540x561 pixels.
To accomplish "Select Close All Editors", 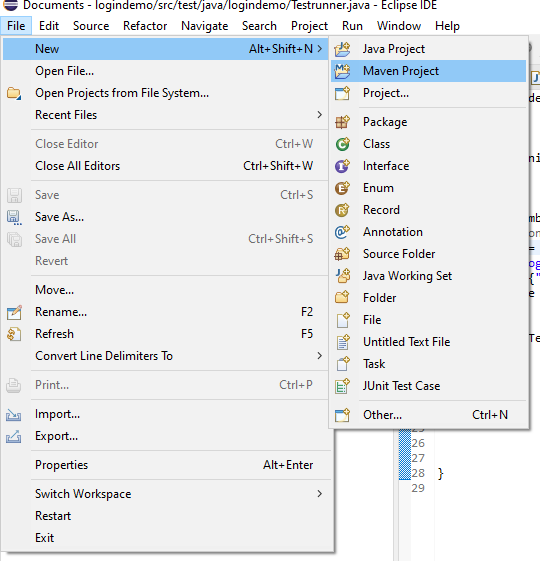I will [x=165, y=166].
